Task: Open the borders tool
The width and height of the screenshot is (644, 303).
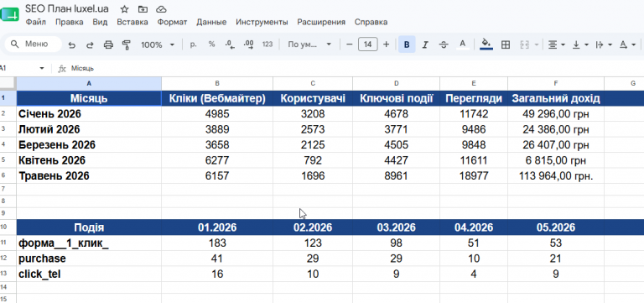Action: [x=506, y=44]
